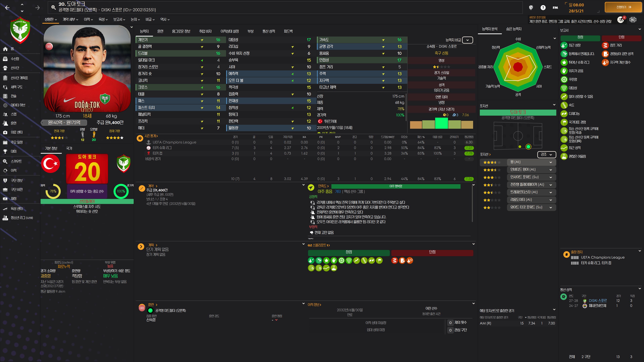Open the 시즌 통계 link
The width and height of the screenshot is (644, 362).
click(151, 136)
